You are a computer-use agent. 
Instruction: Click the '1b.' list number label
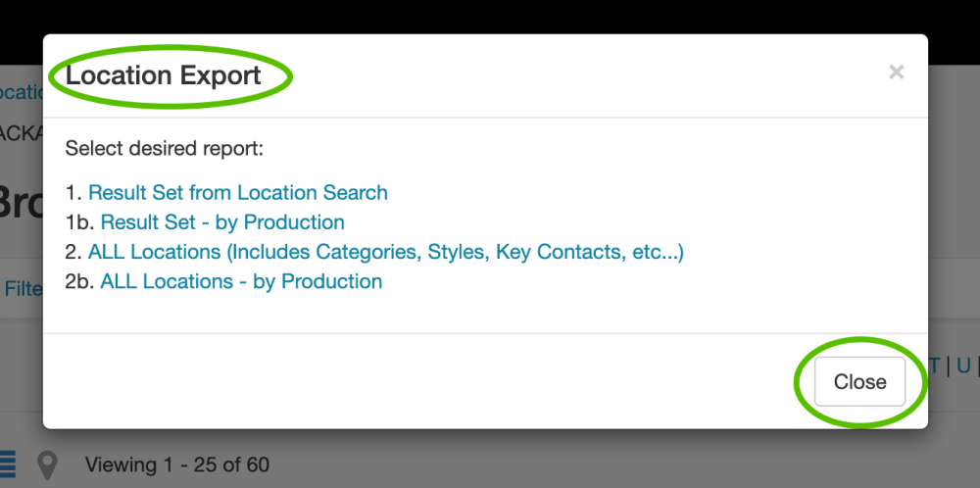79,222
